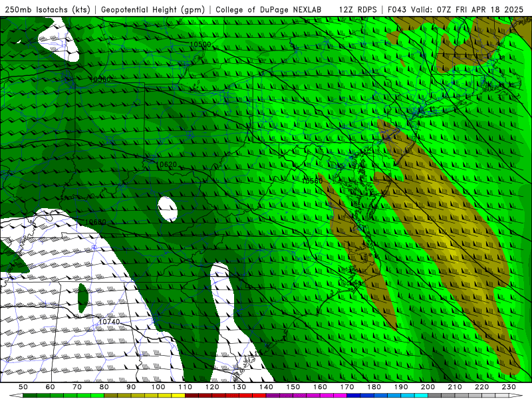This screenshot has width=532, height=399.
Task: Click the '12Z RDPS' model run label
Action: tap(358, 9)
